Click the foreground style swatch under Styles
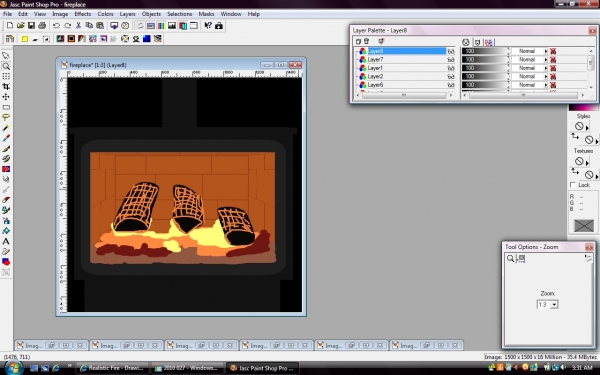 click(x=579, y=126)
